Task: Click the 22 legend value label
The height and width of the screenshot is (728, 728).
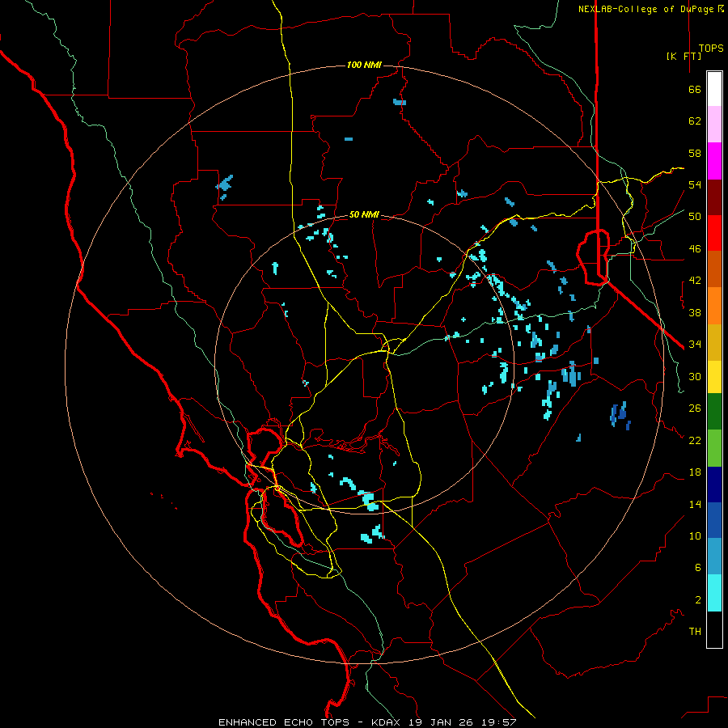Action: pos(695,440)
